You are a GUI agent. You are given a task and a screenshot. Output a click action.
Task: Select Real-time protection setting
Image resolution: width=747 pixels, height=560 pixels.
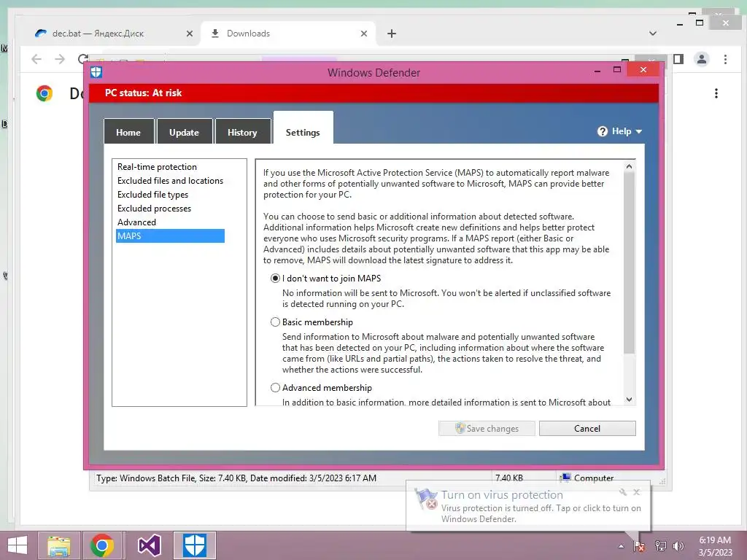pyautogui.click(x=158, y=167)
